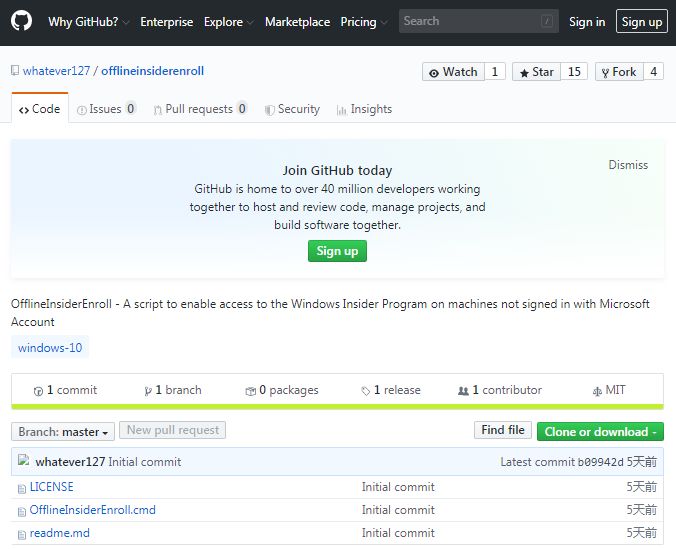
Task: Click the file icon beside OfflineInsiderEnroll.cmd
Action: click(22, 511)
